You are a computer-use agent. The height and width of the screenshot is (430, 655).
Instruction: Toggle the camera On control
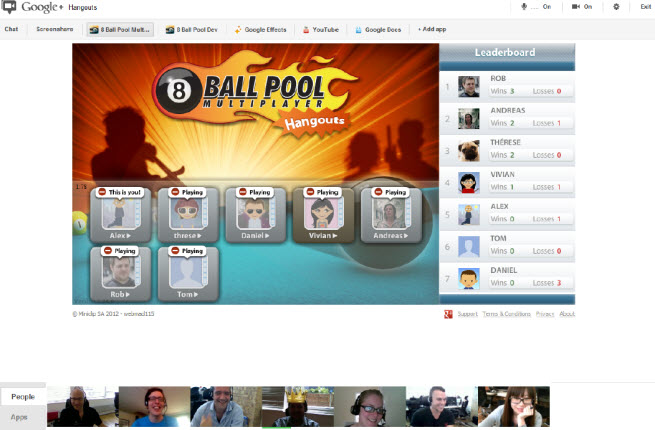[582, 7]
